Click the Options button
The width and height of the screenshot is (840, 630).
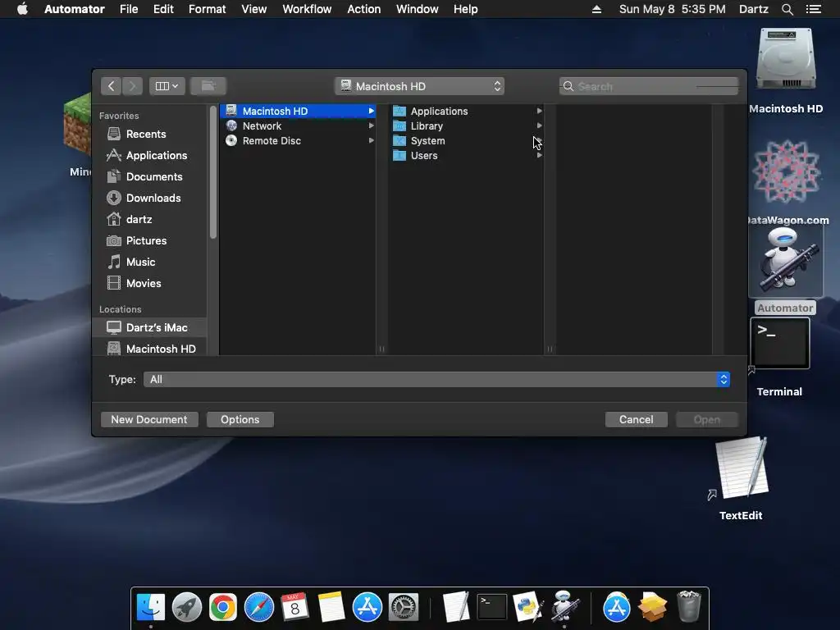click(x=240, y=419)
